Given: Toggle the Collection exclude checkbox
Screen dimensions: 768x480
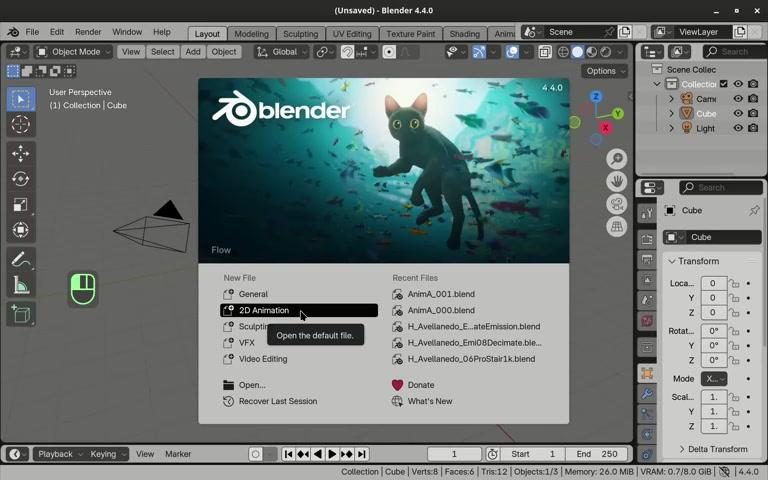Looking at the screenshot, I should coord(724,84).
